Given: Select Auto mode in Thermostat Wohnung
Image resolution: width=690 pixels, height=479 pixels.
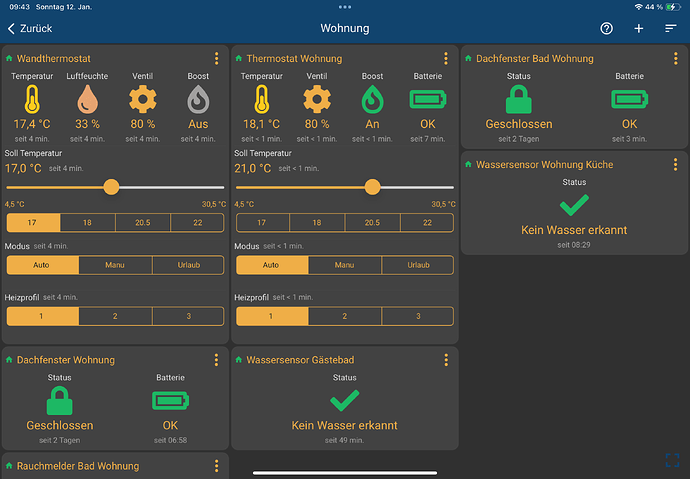Looking at the screenshot, I should coord(271,265).
